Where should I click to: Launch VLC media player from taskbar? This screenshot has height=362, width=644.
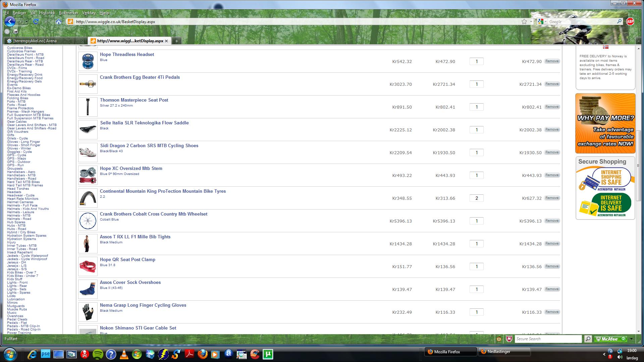click(x=124, y=354)
